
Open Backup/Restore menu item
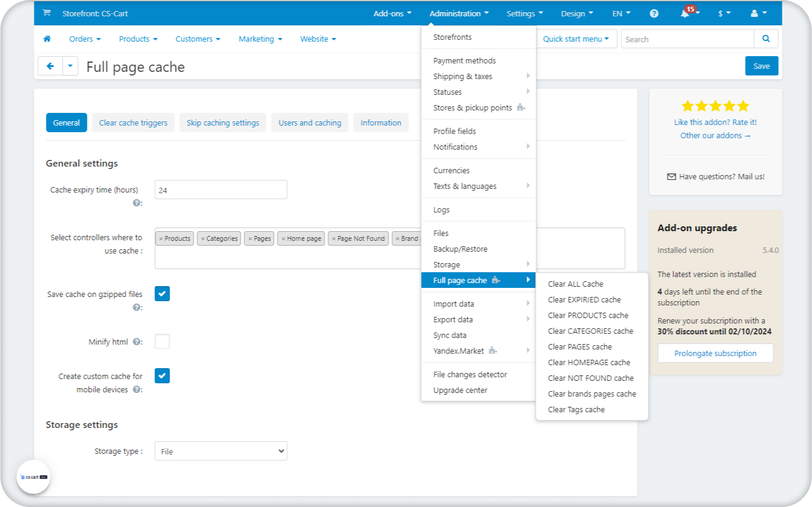(478, 249)
